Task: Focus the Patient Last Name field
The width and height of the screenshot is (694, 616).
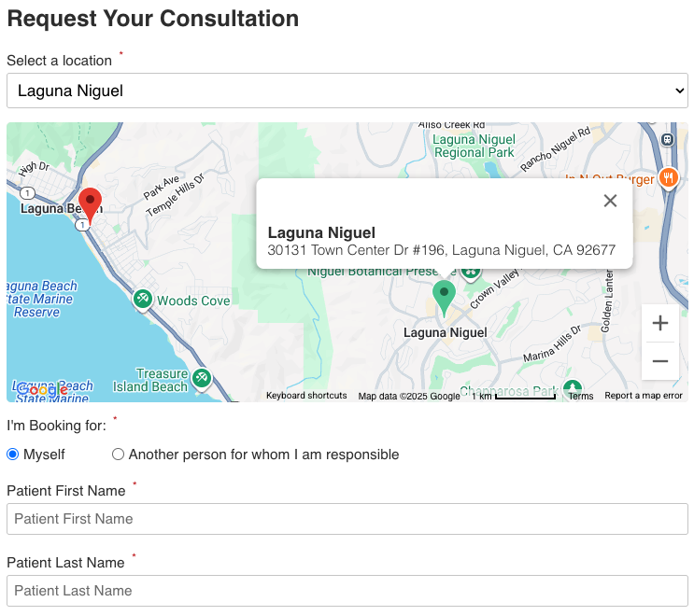Action: pyautogui.click(x=347, y=591)
